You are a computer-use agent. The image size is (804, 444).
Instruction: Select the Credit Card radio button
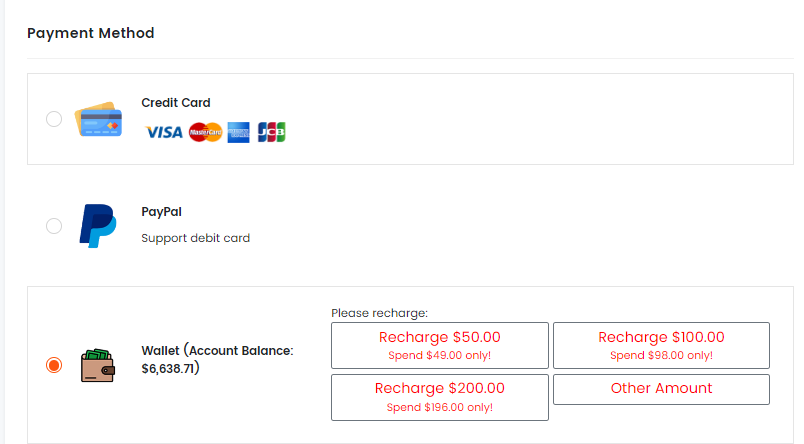click(54, 119)
